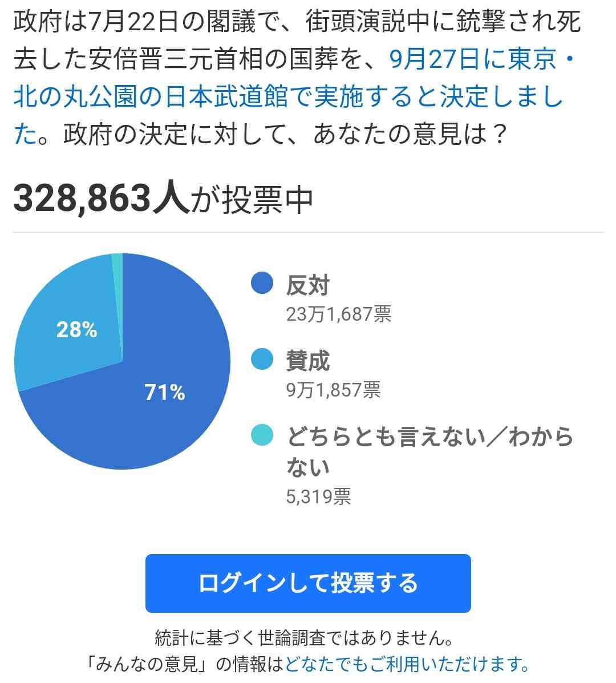Viewport: 616px width, 683px height.
Task: Open the 9月27日に東京 link
Action: [472, 59]
